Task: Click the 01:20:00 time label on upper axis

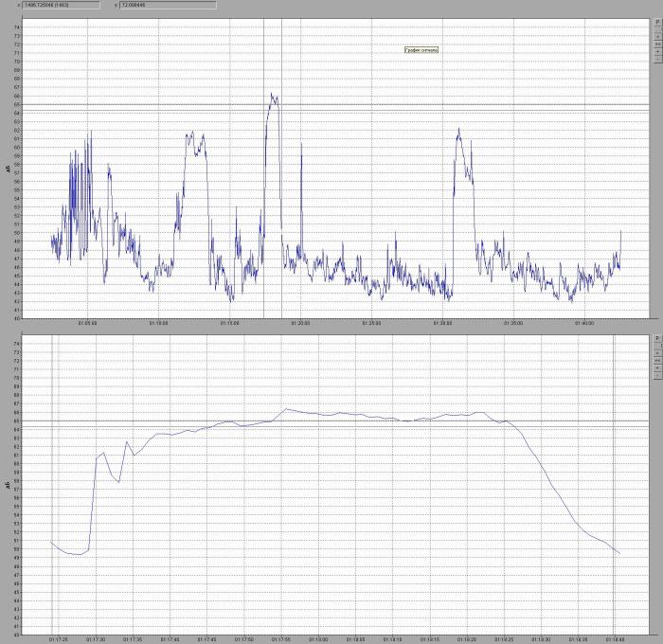Action: pos(301,323)
